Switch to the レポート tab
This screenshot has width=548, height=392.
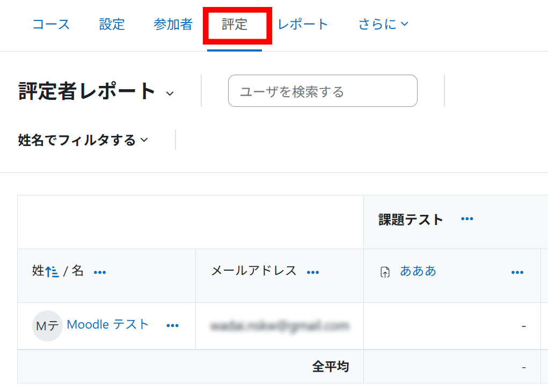[x=303, y=24]
